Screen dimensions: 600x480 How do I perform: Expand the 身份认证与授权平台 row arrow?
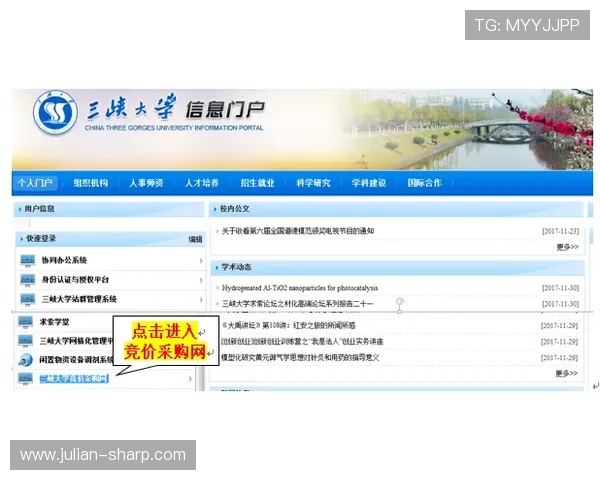pyautogui.click(x=201, y=280)
